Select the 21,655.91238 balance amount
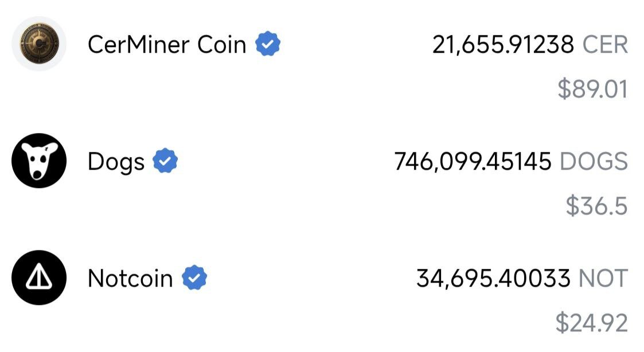 coord(503,45)
